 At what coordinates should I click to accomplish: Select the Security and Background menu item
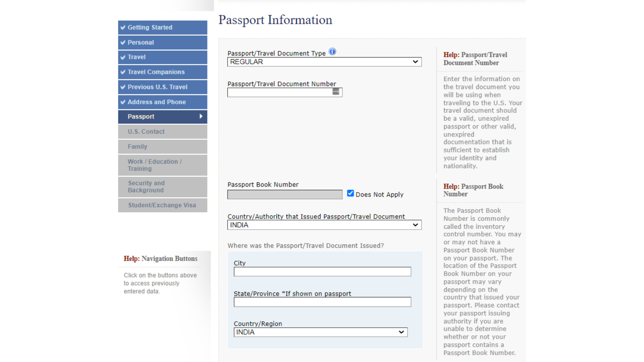161,186
